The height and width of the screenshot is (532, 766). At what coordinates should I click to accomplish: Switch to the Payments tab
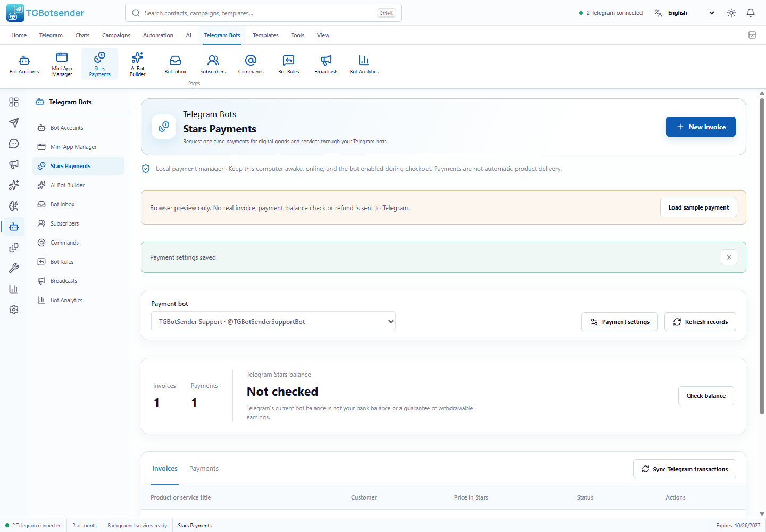[x=204, y=469]
